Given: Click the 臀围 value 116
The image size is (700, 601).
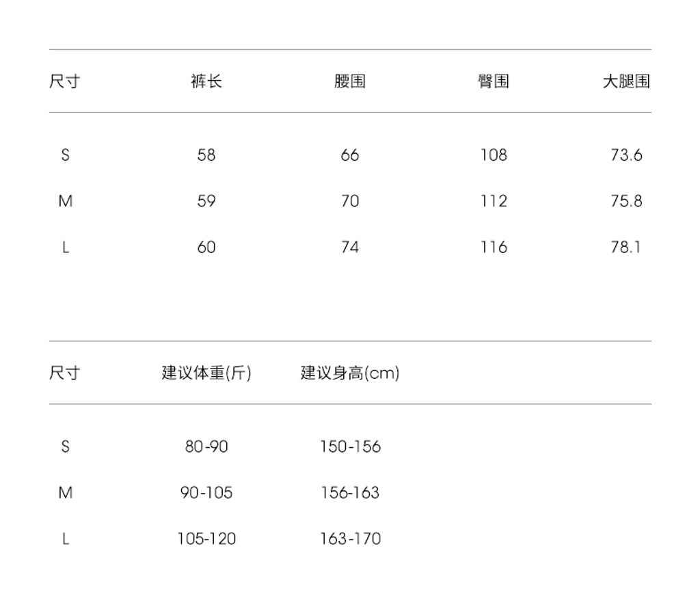Looking at the screenshot, I should (494, 247).
